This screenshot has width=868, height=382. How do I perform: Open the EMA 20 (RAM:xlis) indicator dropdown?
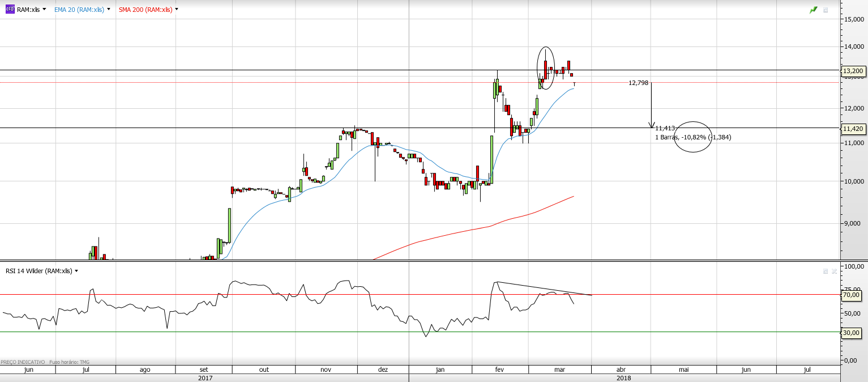108,10
